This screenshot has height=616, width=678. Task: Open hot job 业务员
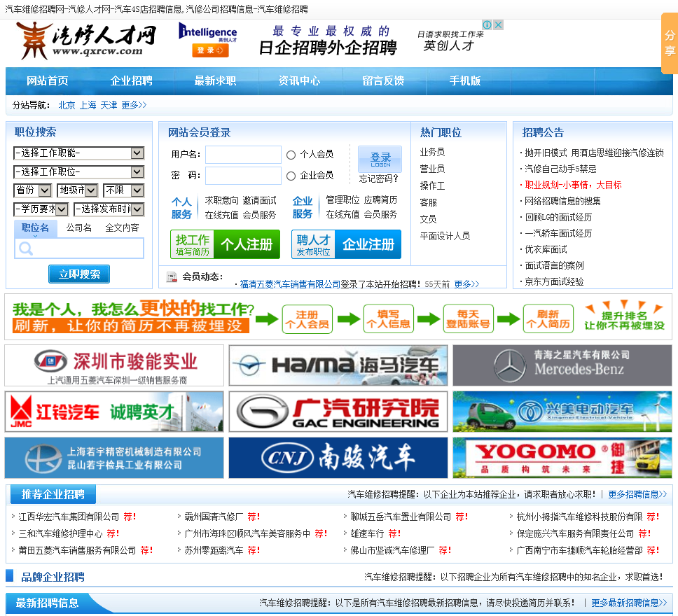coord(432,152)
